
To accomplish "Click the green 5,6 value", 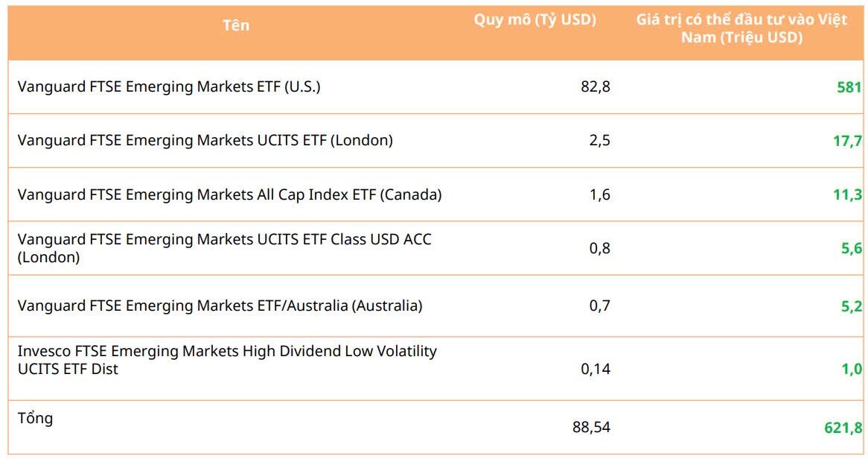I will point(852,249).
